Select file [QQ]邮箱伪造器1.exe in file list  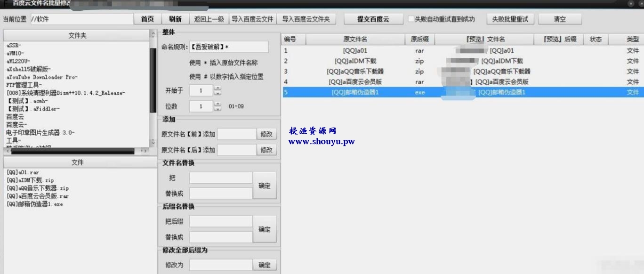click(x=35, y=204)
